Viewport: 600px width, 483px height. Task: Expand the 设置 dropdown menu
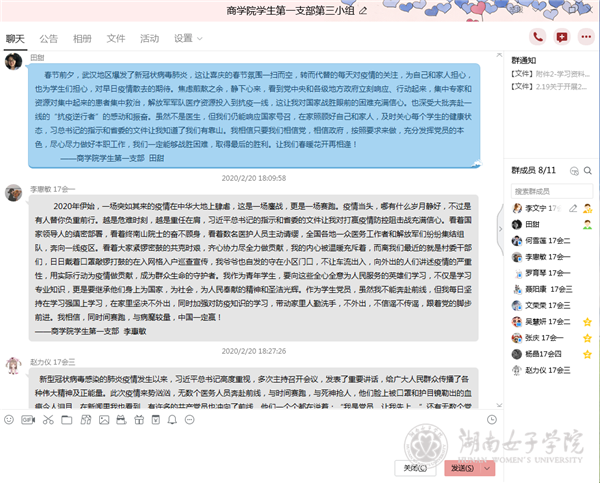pos(188,39)
